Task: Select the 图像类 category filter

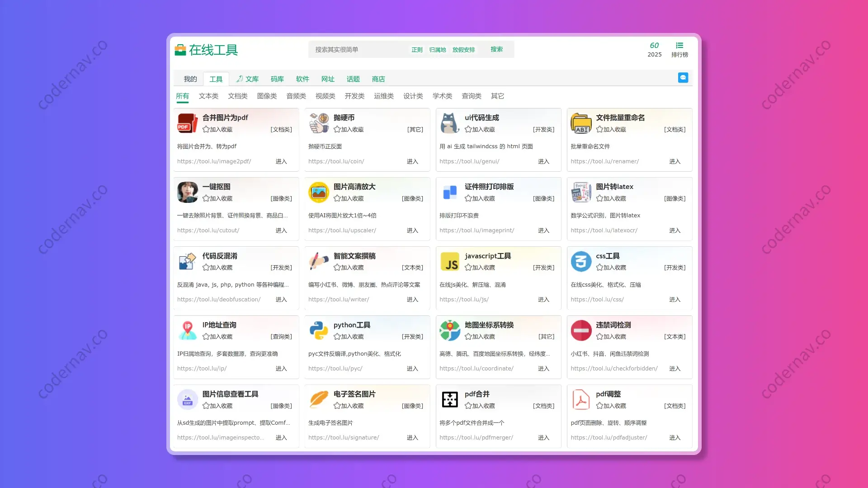Action: click(x=267, y=96)
